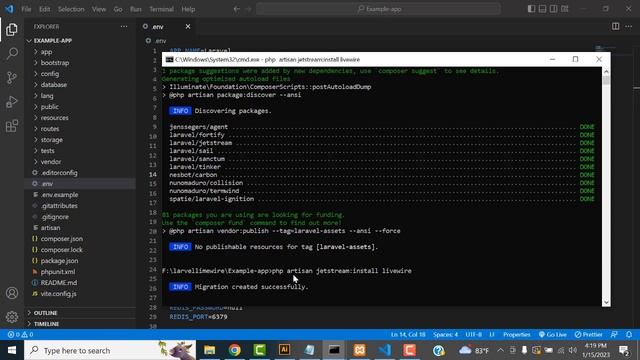Open the Manage gear icon

click(12, 317)
